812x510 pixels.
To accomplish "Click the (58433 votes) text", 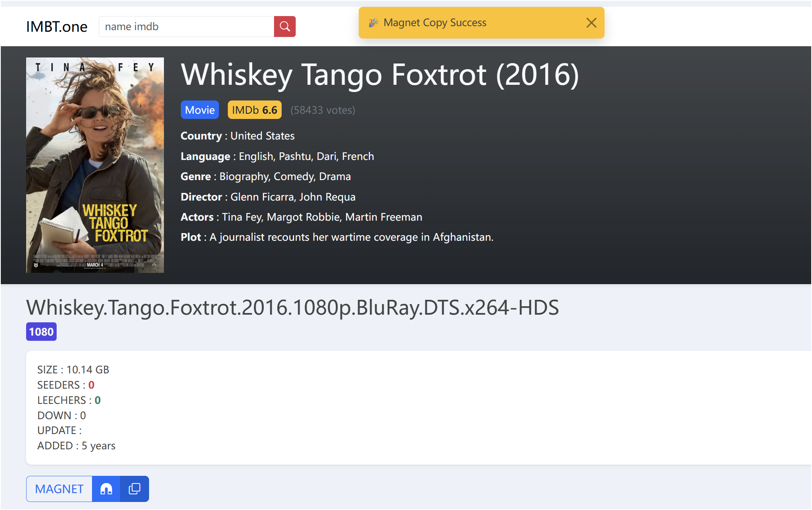I will 323,110.
